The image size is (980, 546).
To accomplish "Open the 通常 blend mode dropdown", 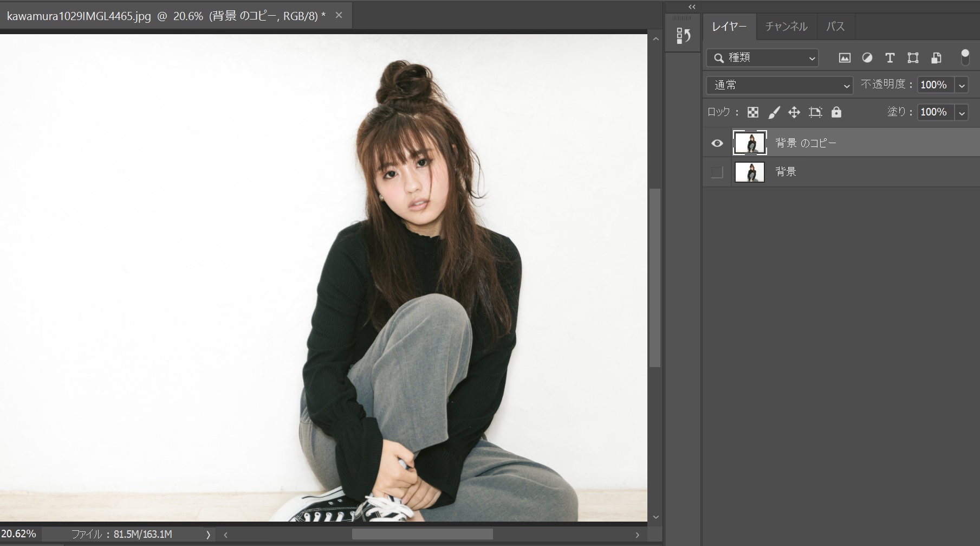I will tap(780, 85).
